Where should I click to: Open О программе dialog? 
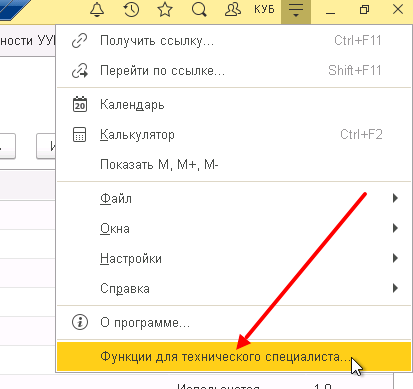coord(234,322)
